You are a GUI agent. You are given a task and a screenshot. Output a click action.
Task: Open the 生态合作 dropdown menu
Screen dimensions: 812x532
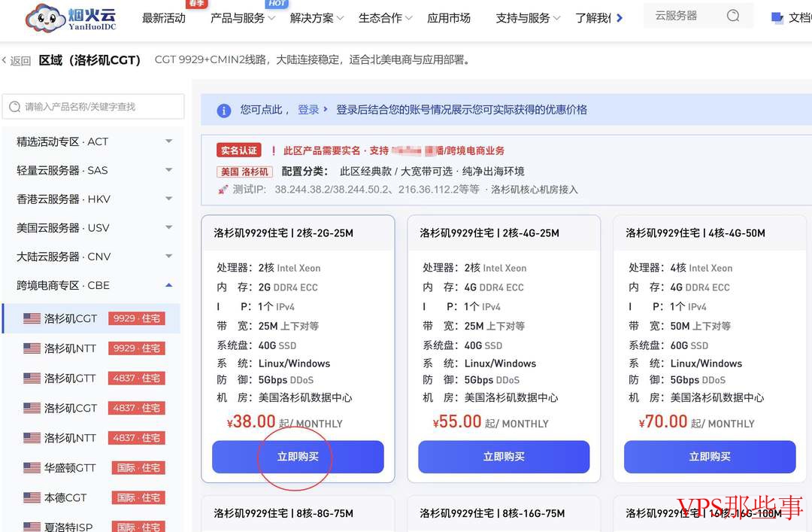click(385, 18)
